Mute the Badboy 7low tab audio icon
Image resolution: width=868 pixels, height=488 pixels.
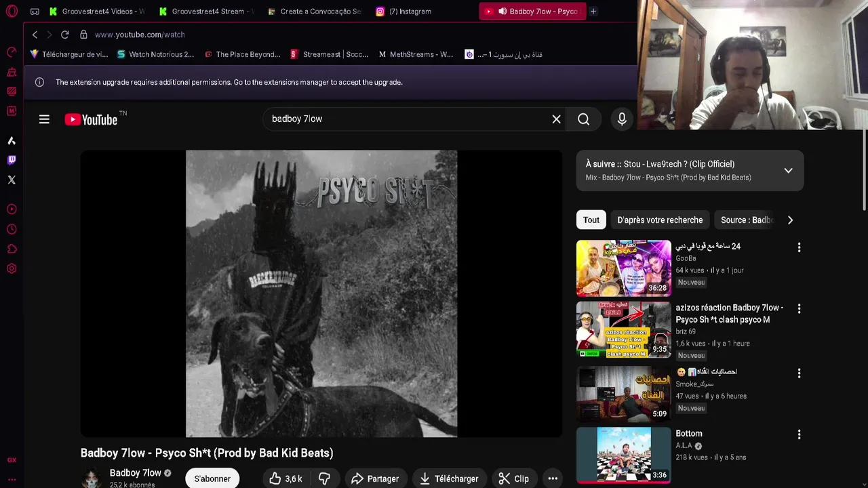(x=502, y=12)
